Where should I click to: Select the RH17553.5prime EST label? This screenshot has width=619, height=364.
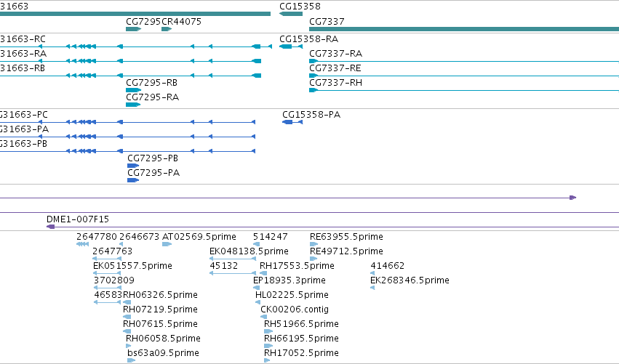click(297, 265)
